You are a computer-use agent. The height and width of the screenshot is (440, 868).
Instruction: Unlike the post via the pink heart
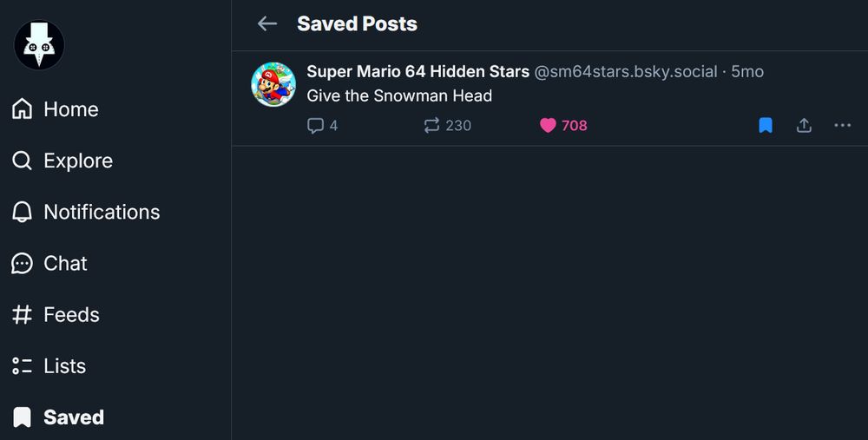point(548,126)
